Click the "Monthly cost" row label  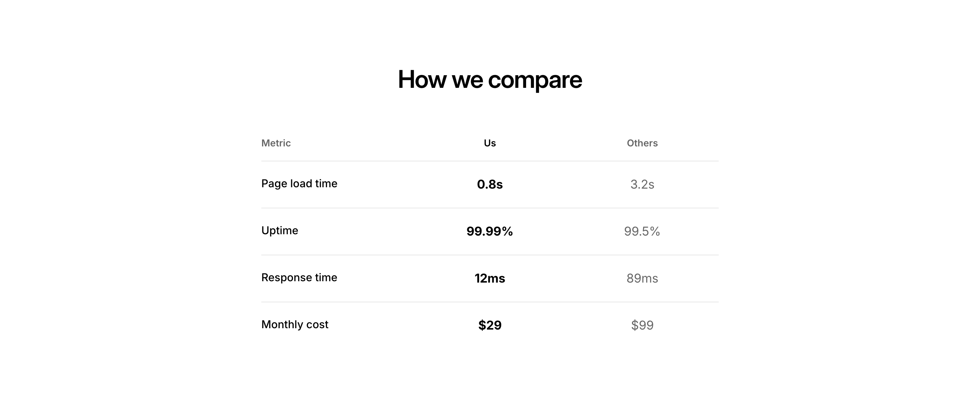point(294,324)
